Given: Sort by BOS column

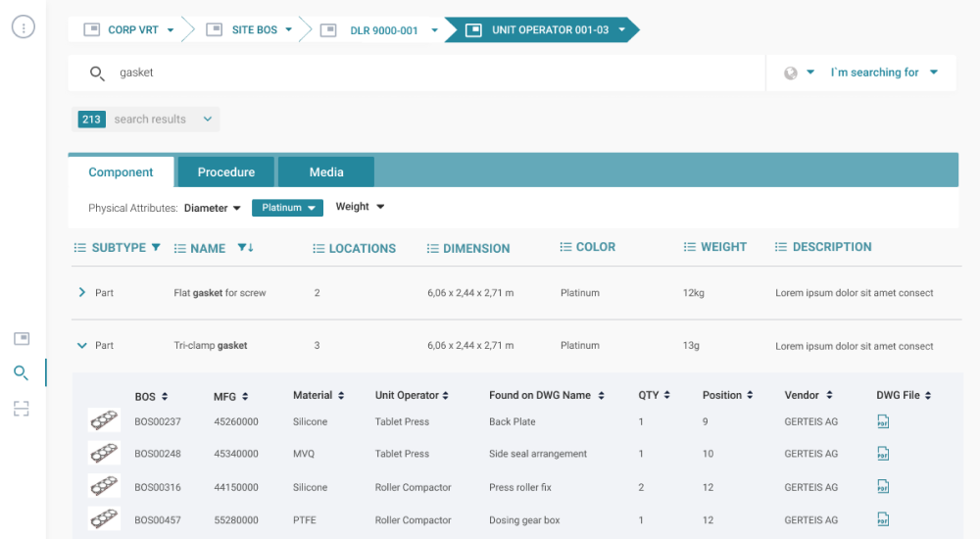Looking at the screenshot, I should (x=165, y=397).
